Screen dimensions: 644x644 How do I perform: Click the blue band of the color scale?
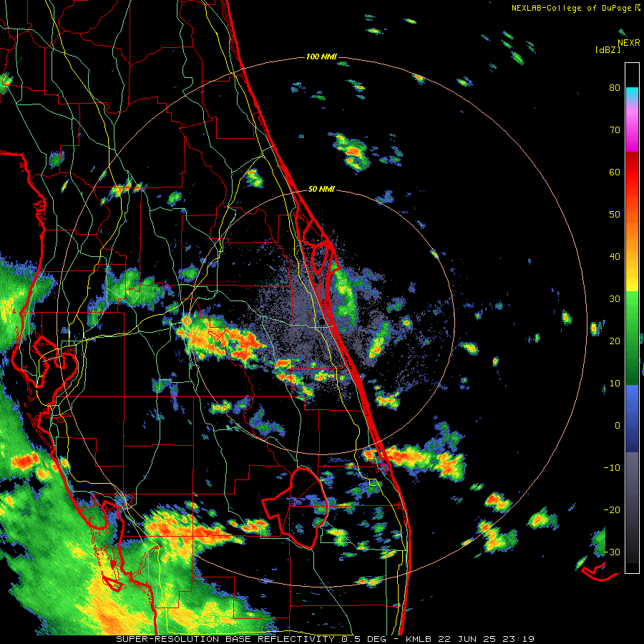(632, 417)
